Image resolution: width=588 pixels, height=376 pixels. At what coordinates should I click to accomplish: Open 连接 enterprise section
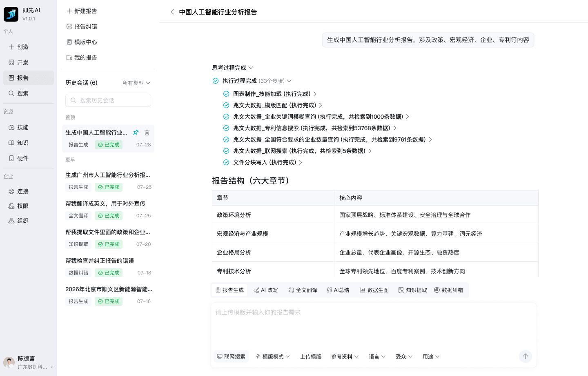[29, 191]
